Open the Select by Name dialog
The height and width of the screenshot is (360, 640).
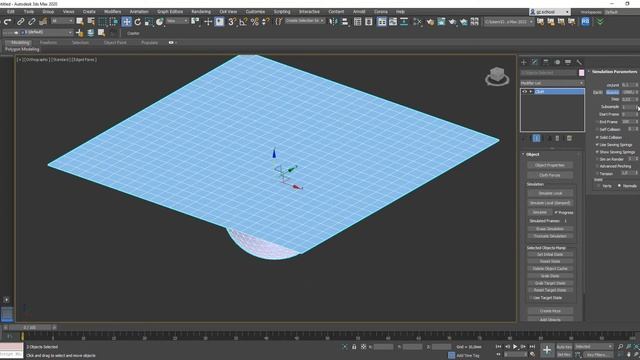pyautogui.click(x=91, y=22)
